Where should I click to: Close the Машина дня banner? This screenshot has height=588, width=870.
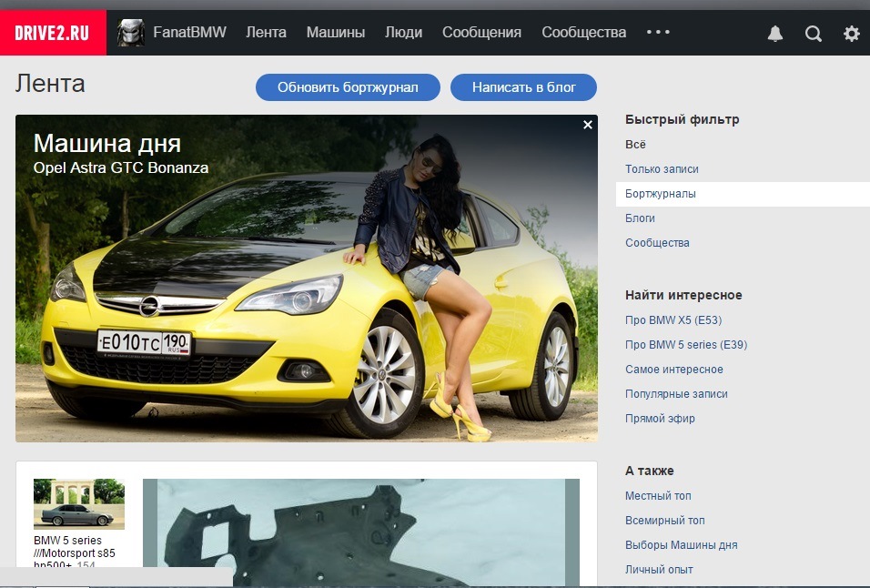[x=588, y=125]
